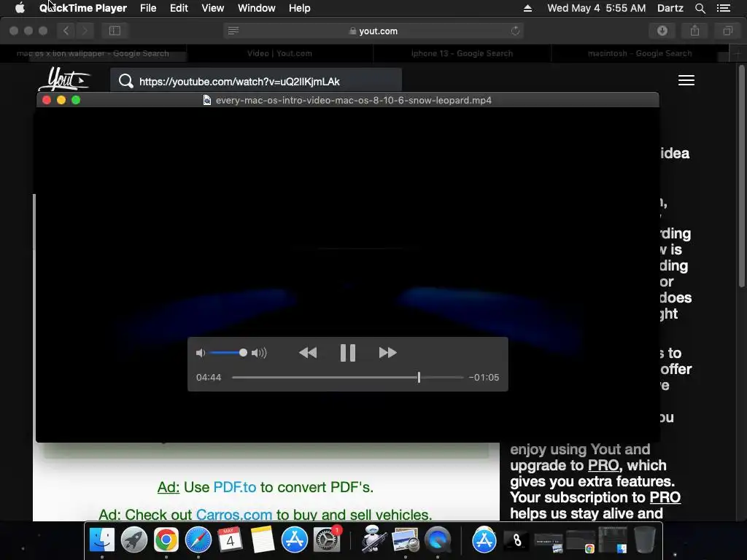Image resolution: width=747 pixels, height=560 pixels.
Task: Switch to the mac os x lion wallpaper tab
Action: coord(93,53)
